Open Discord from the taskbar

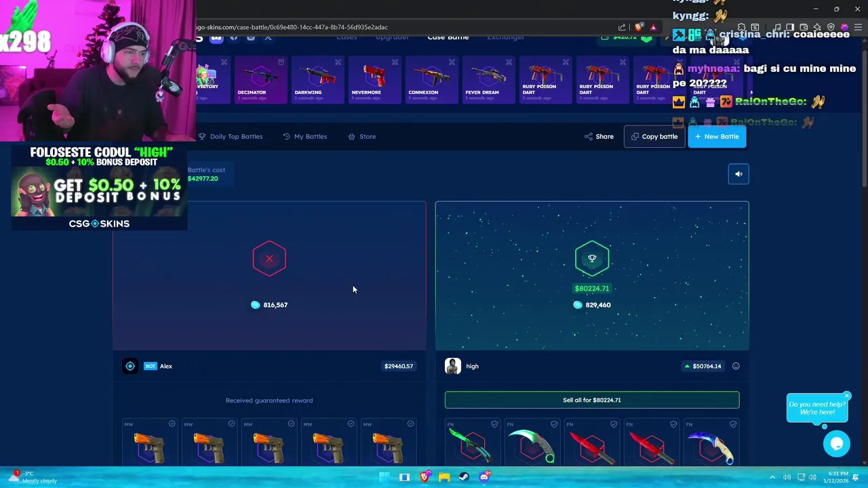pyautogui.click(x=484, y=477)
